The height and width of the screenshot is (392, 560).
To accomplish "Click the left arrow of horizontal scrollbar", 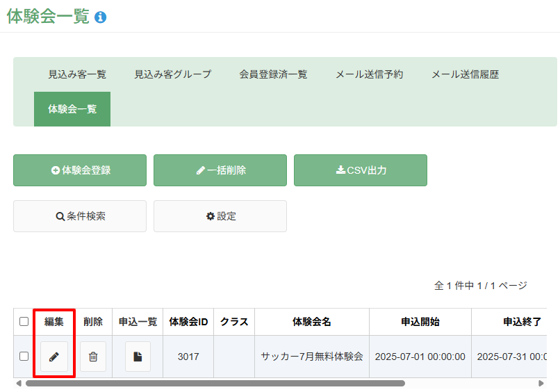I will (19, 384).
